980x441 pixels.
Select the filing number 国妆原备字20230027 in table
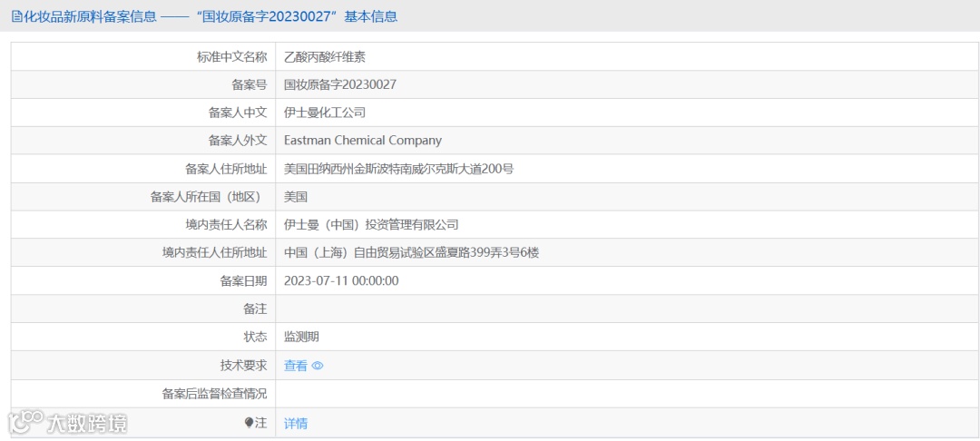(x=340, y=85)
